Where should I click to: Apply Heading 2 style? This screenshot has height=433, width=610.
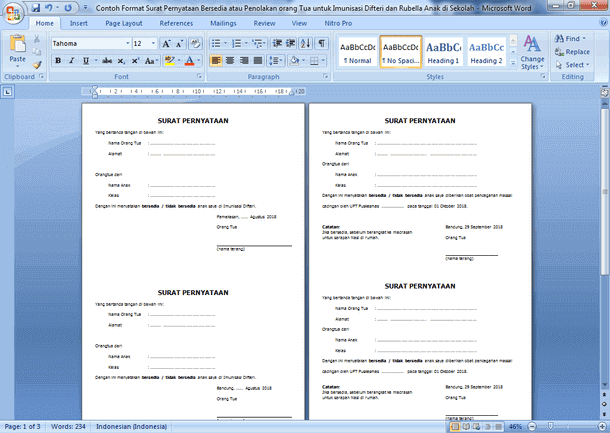pyautogui.click(x=486, y=52)
